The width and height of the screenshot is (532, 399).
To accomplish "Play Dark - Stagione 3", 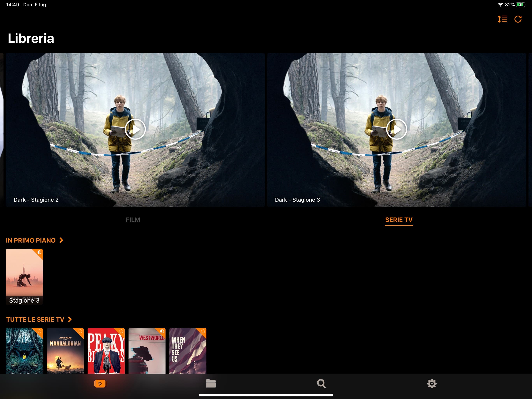I will pos(396,130).
